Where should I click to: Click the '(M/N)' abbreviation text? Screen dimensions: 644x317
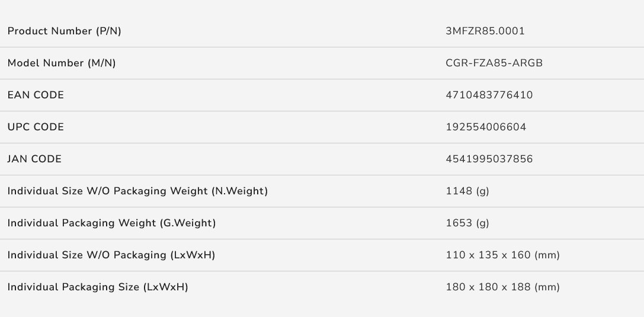coord(102,63)
